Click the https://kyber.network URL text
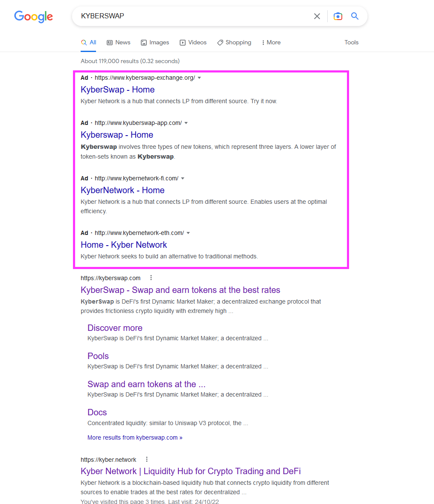434x504 pixels. (x=108, y=460)
